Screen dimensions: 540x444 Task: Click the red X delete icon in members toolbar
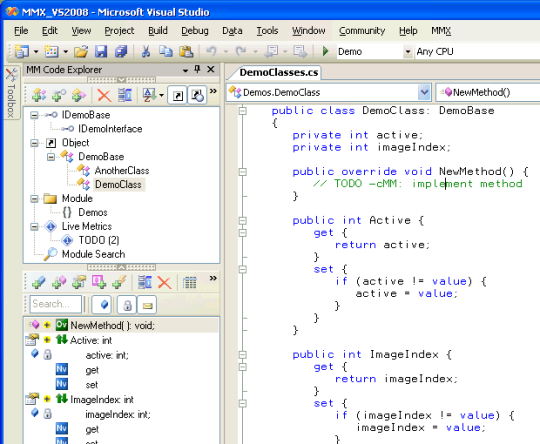click(164, 282)
